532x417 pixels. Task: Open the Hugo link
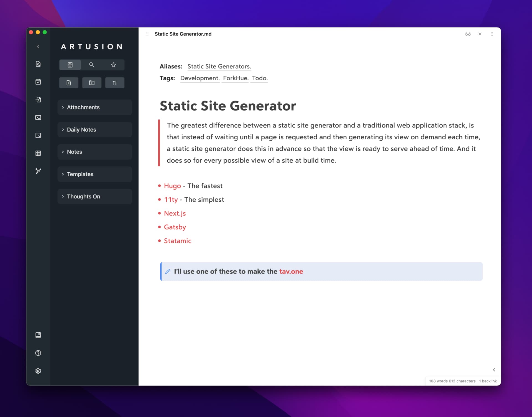point(172,186)
